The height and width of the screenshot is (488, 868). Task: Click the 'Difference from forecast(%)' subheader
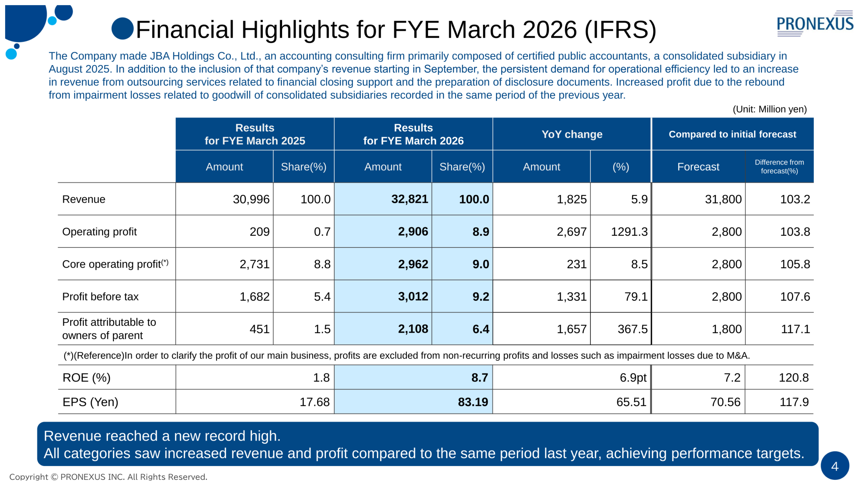(x=779, y=167)
